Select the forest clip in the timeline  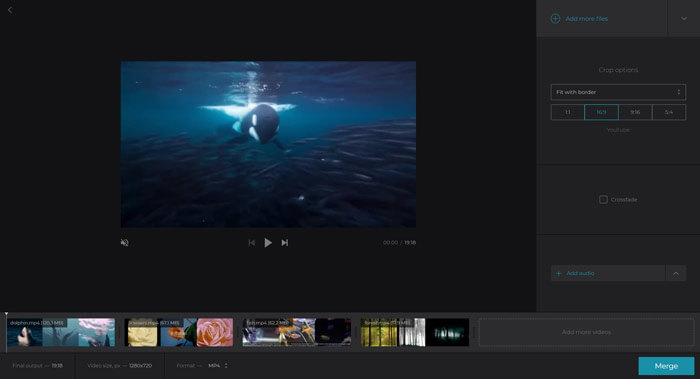415,332
